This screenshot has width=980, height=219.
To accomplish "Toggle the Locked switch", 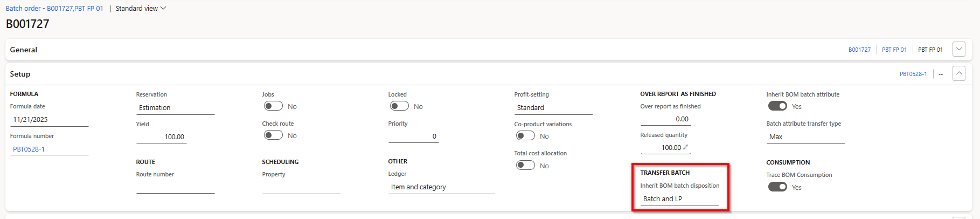I will coord(399,106).
